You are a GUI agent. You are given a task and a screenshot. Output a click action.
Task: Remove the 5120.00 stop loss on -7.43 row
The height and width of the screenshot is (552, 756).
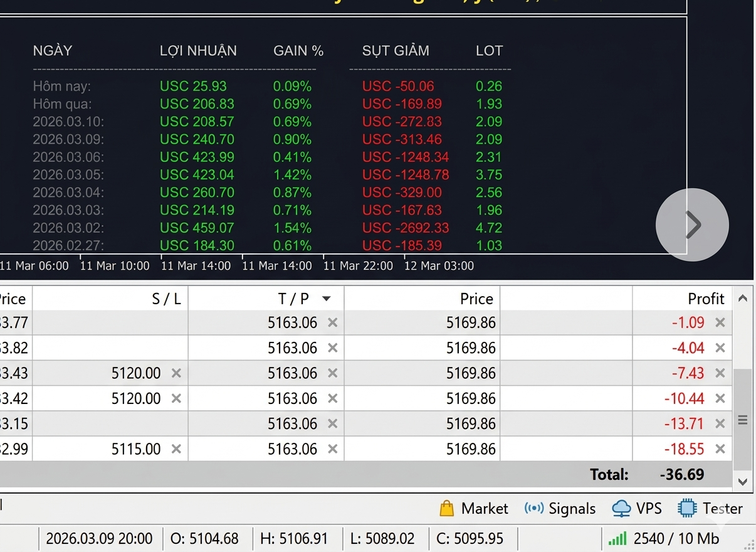(176, 373)
